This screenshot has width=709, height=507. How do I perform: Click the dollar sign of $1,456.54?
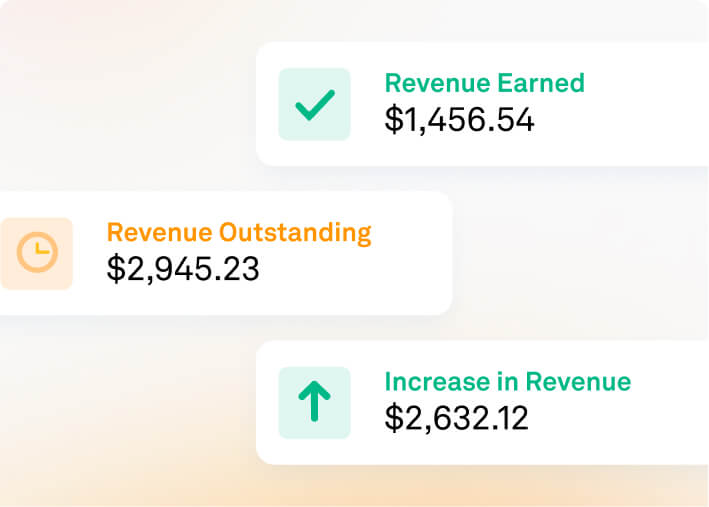tap(393, 120)
